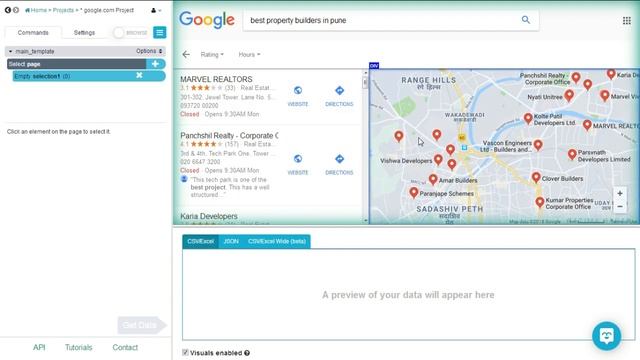Click the help icon beside Visuals enabled

point(247,353)
